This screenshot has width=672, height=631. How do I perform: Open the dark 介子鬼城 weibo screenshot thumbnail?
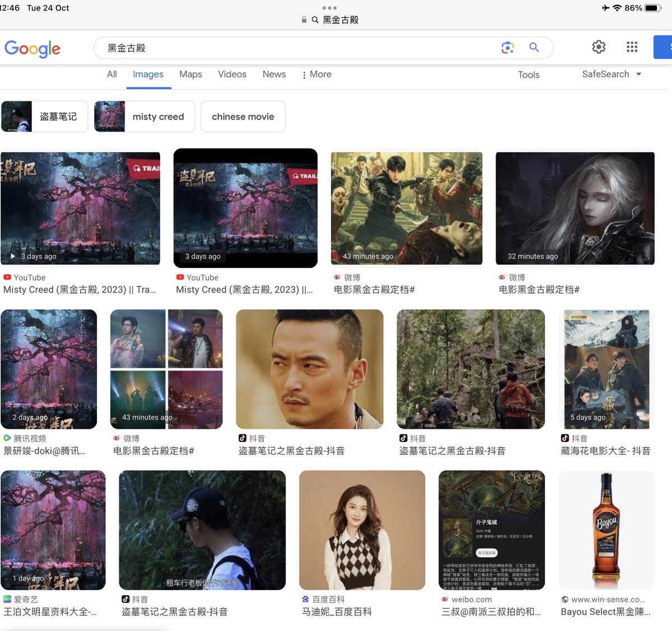(492, 530)
